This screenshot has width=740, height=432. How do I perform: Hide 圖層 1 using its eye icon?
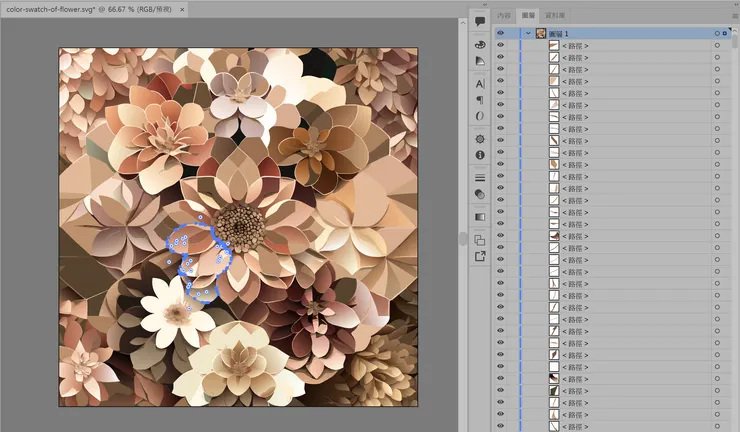click(x=501, y=33)
